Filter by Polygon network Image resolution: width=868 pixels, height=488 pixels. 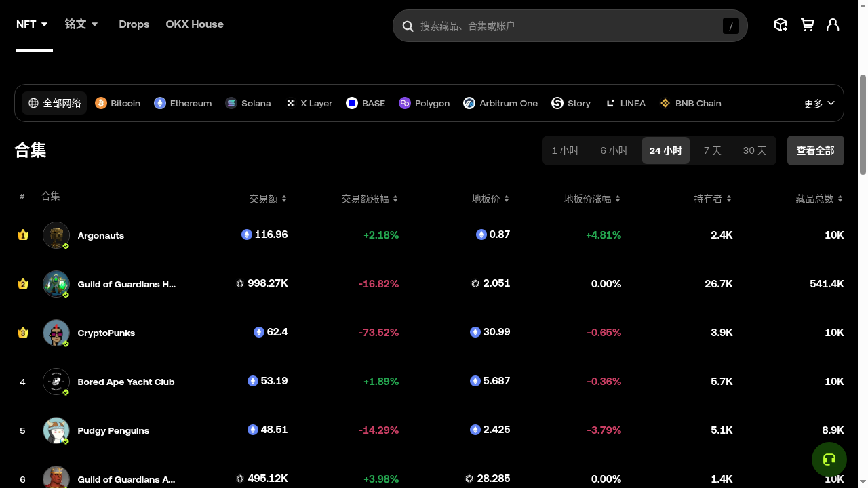(425, 103)
